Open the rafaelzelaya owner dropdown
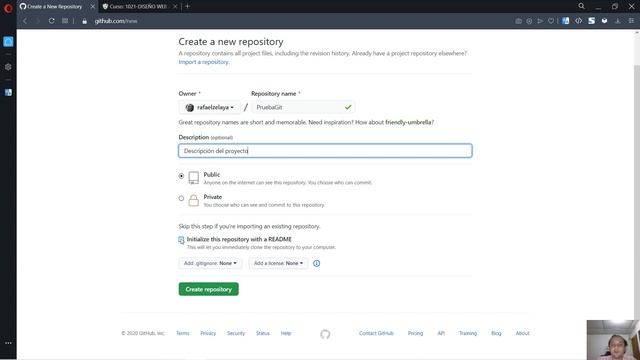640x360 pixels. [210, 107]
